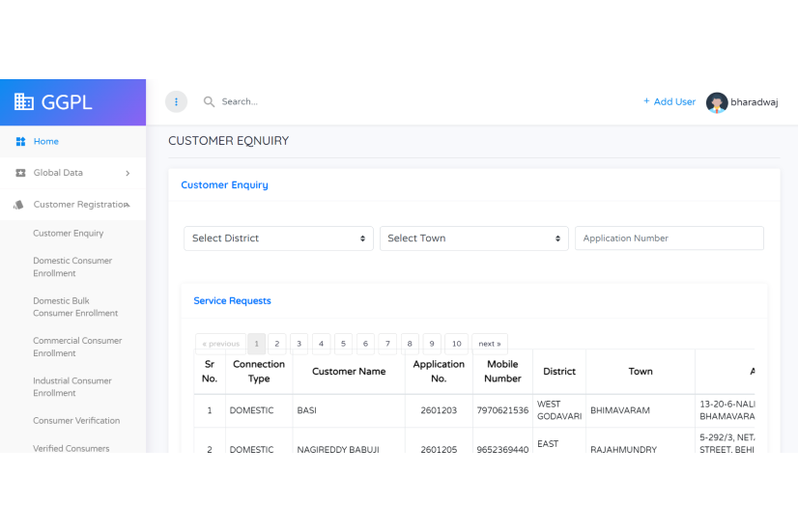Click the search magnifier icon
The height and width of the screenshot is (532, 798).
(x=209, y=101)
